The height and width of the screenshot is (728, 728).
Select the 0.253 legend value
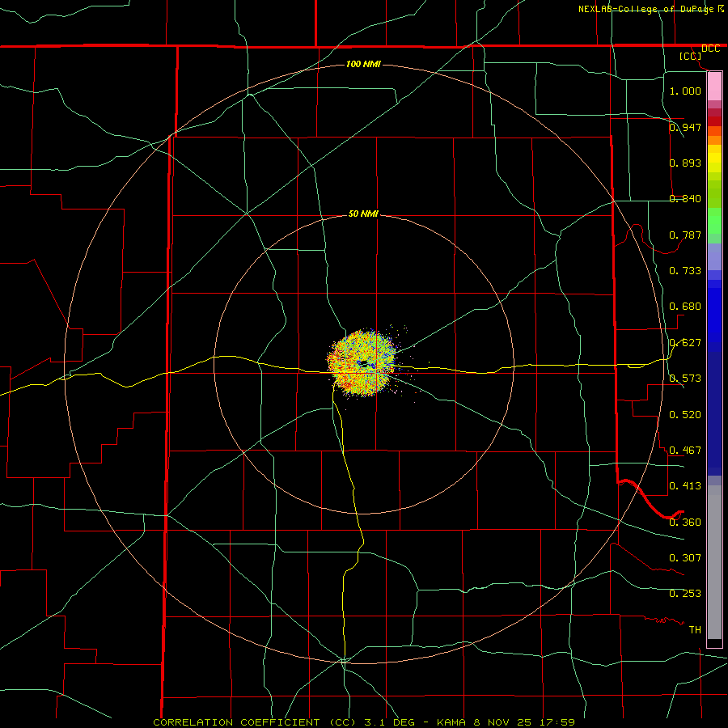tap(685, 594)
